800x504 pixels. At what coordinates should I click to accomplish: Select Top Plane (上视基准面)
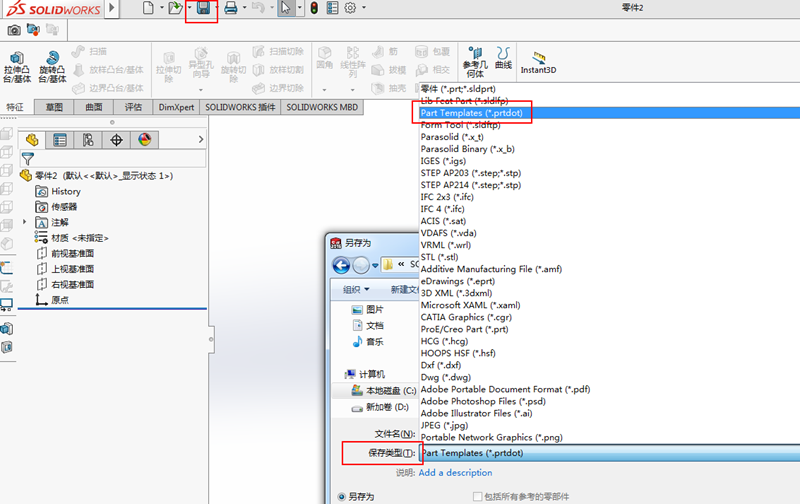[x=65, y=269]
